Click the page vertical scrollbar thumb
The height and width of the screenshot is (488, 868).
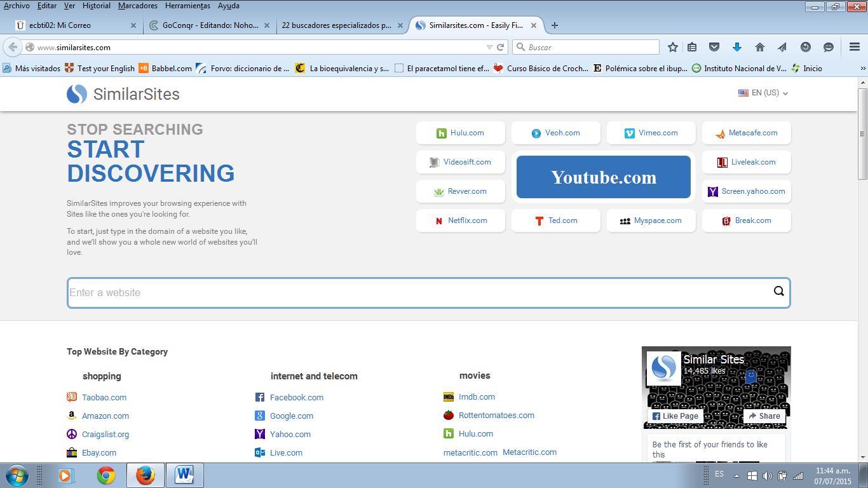862,133
